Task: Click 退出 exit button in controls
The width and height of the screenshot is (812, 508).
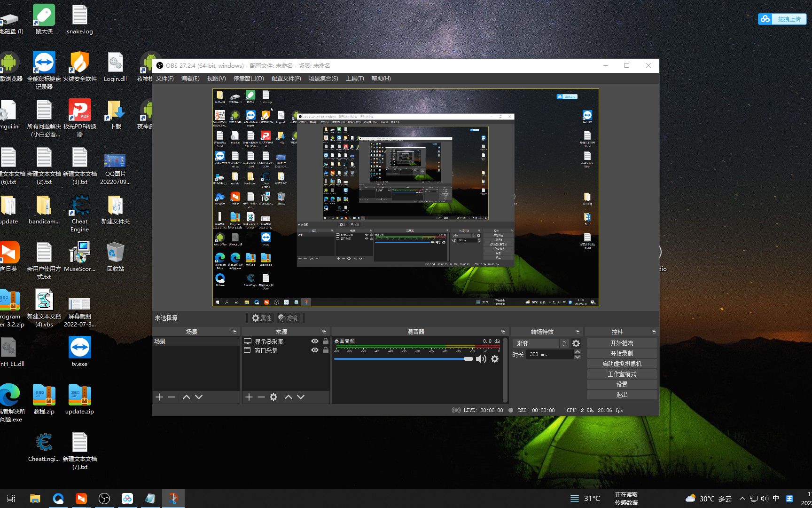Action: point(622,395)
